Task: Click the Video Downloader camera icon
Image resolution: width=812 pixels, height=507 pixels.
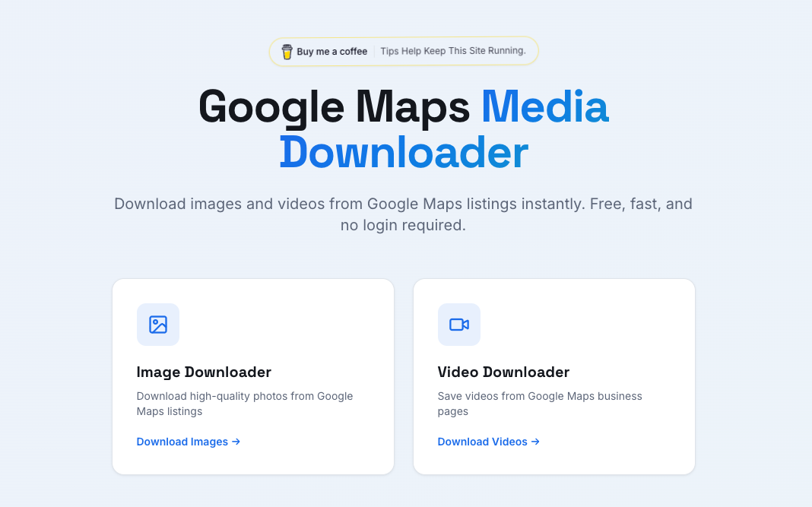Action: coord(458,324)
